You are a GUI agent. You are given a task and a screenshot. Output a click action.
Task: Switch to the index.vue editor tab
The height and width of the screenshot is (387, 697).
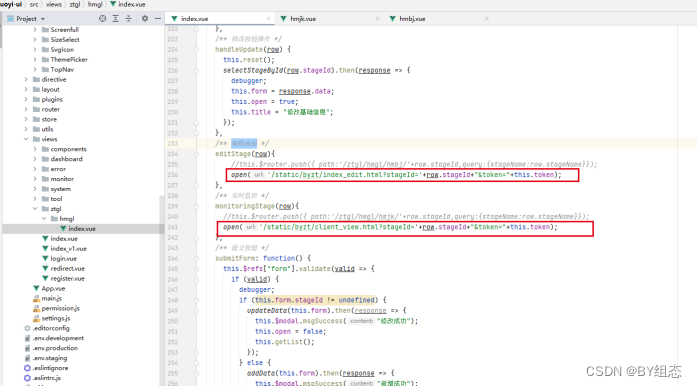194,19
